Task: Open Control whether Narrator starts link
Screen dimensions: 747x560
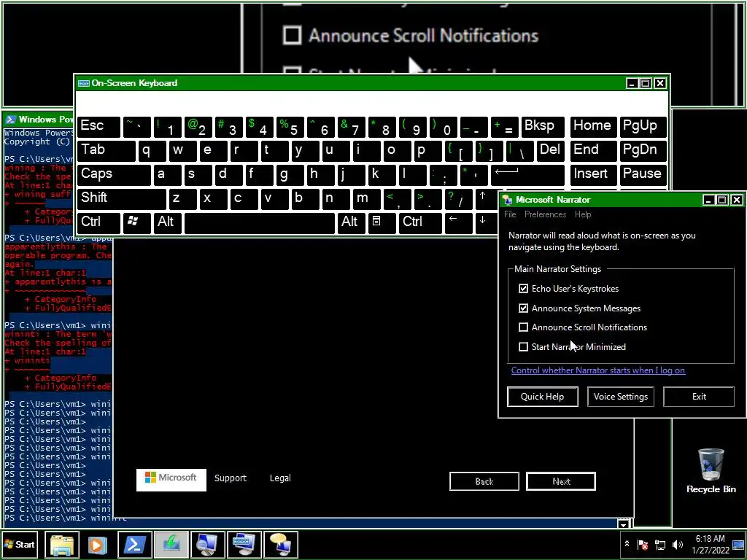Action: tap(598, 370)
